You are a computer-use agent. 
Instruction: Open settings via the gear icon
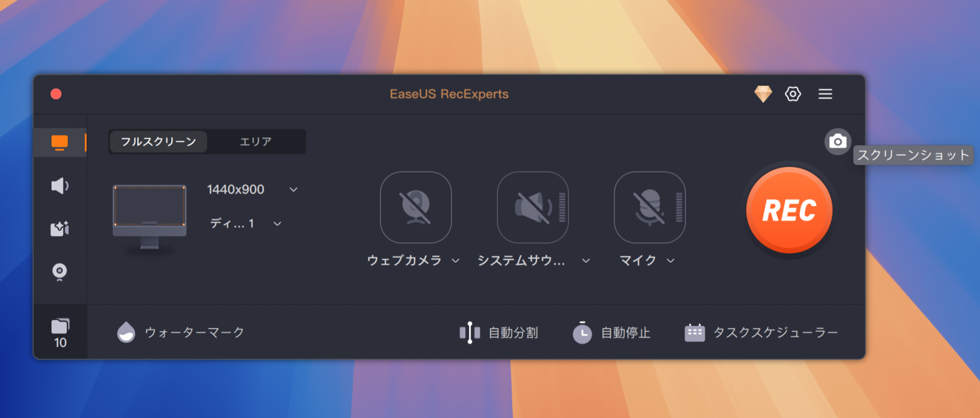coord(793,94)
